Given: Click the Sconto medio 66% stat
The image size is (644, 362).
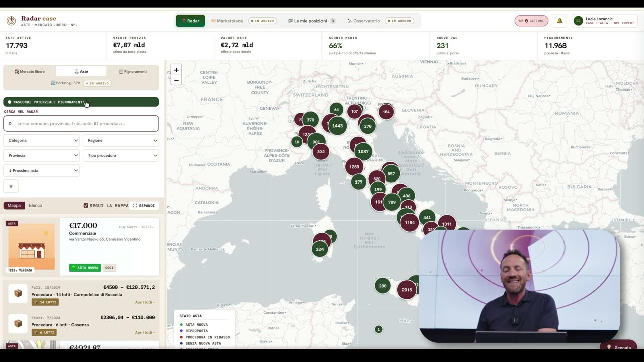Looking at the screenshot, I should (x=376, y=46).
